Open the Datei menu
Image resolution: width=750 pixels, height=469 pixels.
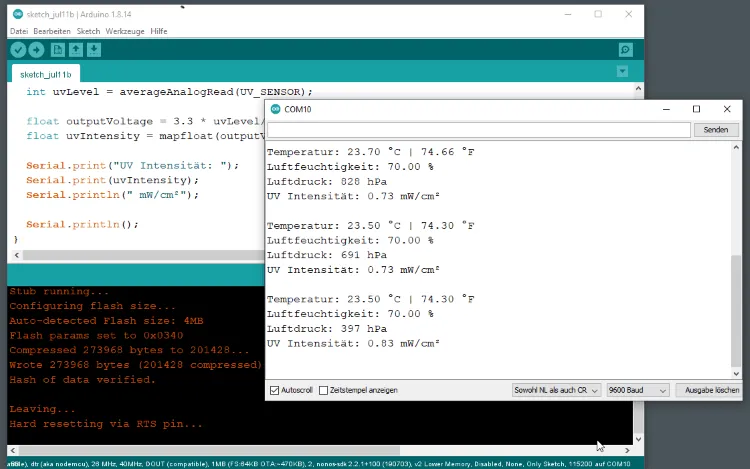pyautogui.click(x=18, y=31)
